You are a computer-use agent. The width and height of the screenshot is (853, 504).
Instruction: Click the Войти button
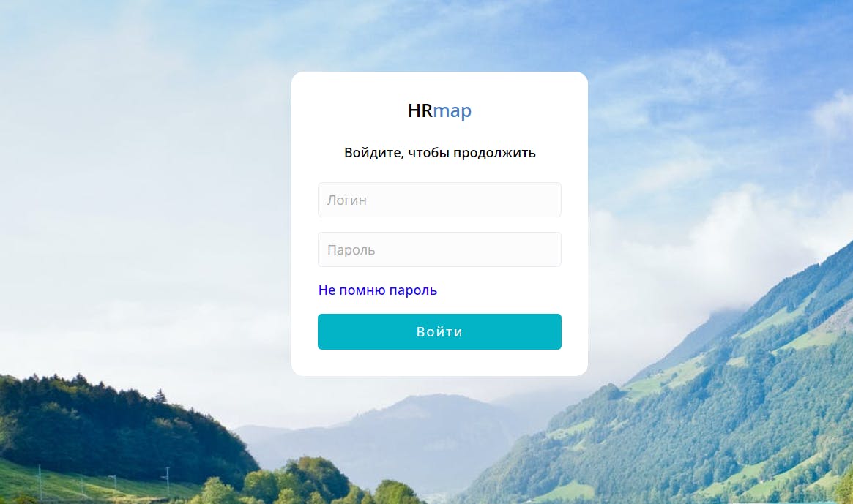(x=439, y=331)
